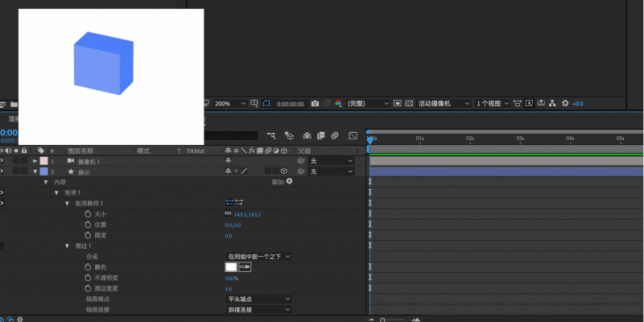
Task: Toggle stopwatch for 大小 property
Action: [88, 214]
